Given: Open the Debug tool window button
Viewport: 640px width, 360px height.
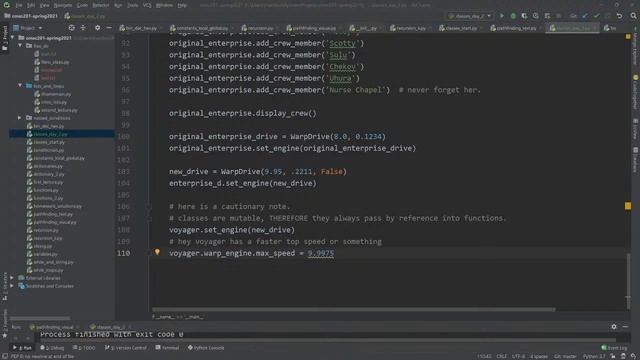Looking at the screenshot, I should click(x=52, y=348).
